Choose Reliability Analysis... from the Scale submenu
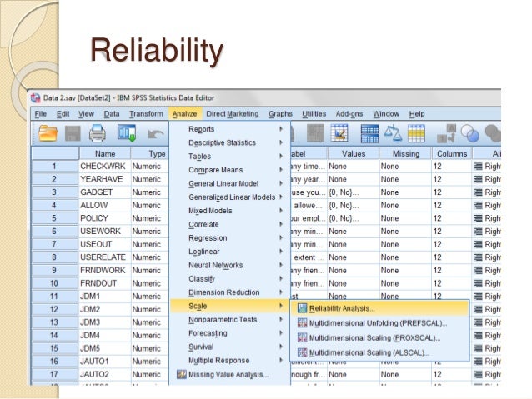The width and height of the screenshot is (532, 399). [379, 308]
